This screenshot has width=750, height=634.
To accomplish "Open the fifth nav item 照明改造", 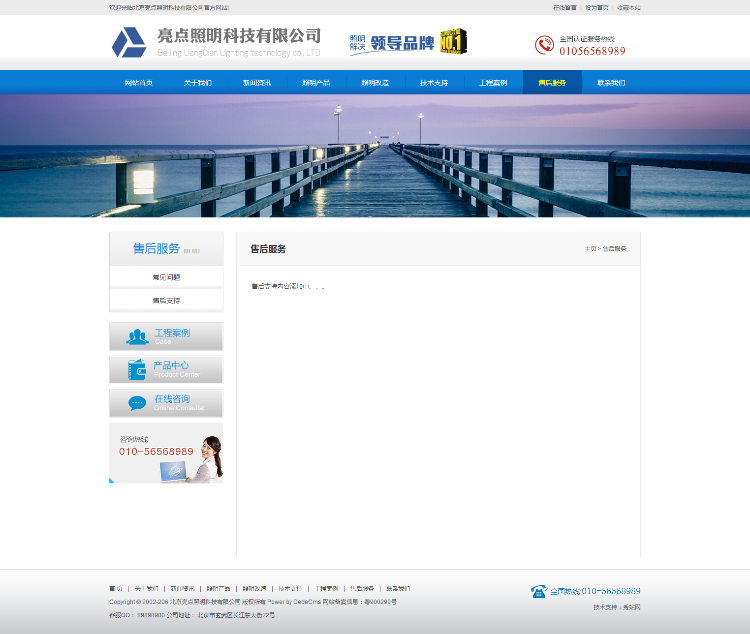I will (x=375, y=83).
